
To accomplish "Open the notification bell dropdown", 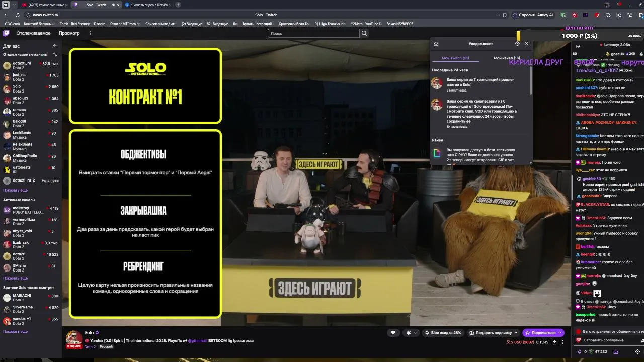I will [411, 332].
